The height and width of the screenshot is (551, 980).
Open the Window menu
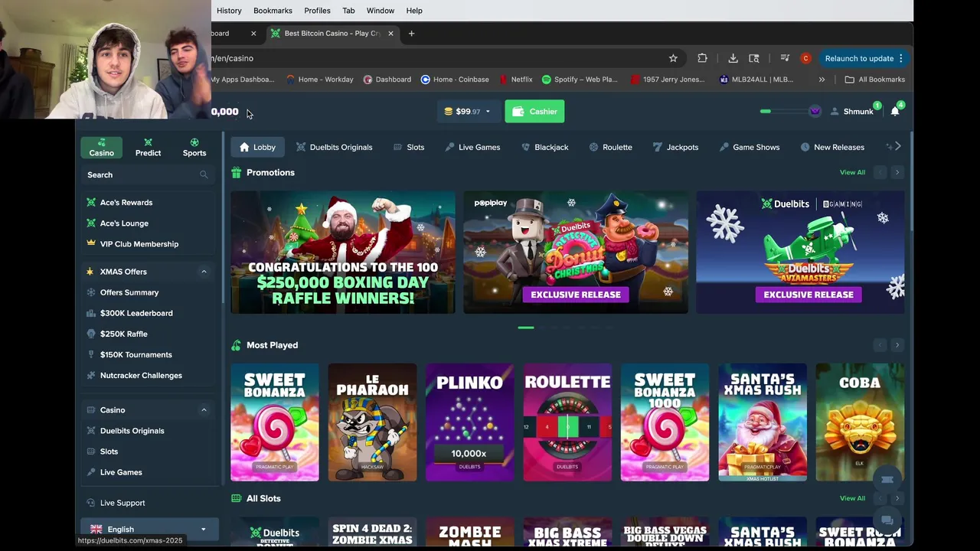pyautogui.click(x=381, y=11)
